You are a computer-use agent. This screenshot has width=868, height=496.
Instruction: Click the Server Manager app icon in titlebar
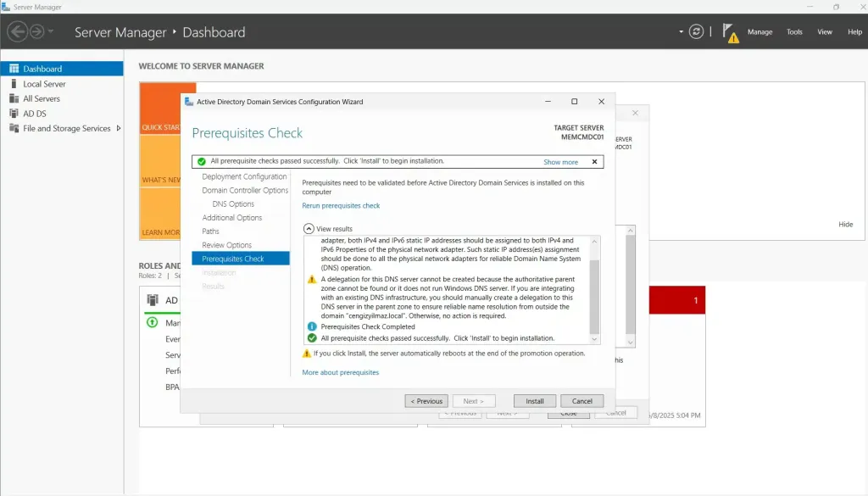point(6,7)
